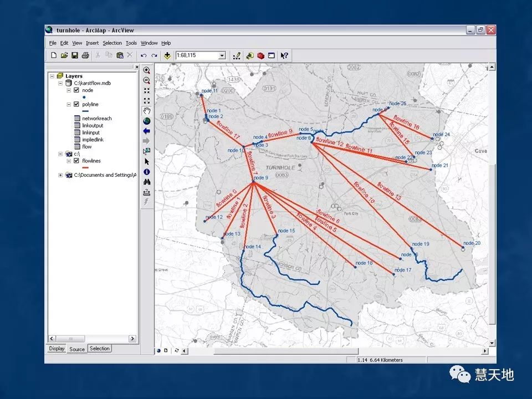This screenshot has width=532, height=399.
Task: Click the layout view button below map
Action: coord(166,351)
